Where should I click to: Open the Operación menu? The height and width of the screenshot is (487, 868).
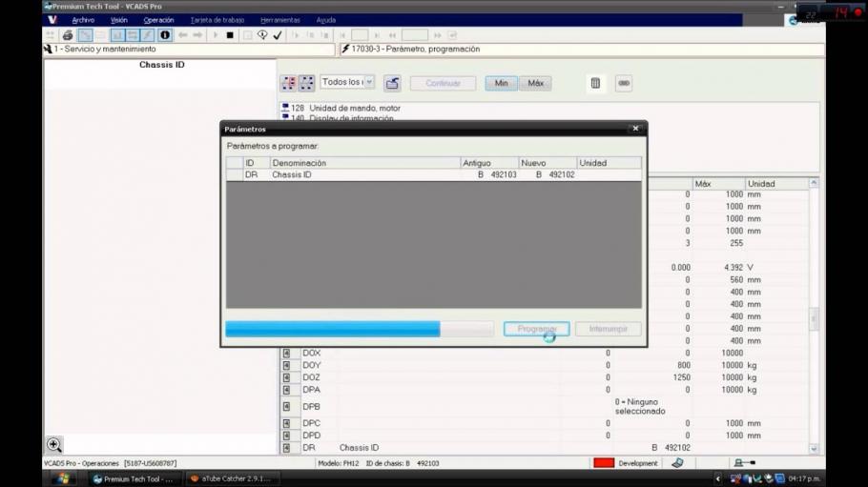[x=158, y=20]
